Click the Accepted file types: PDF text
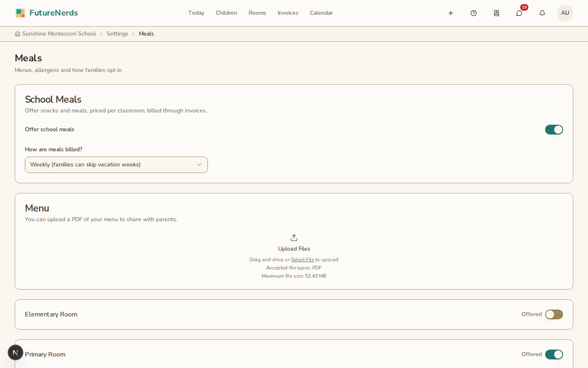 [294, 268]
